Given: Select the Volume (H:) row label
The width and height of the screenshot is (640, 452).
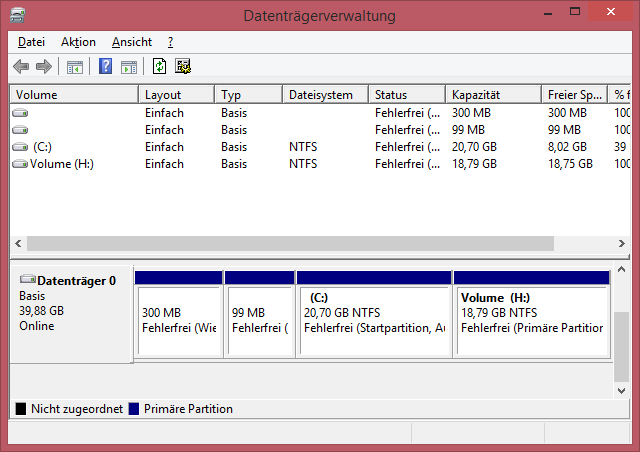Looking at the screenshot, I should pos(62,164).
